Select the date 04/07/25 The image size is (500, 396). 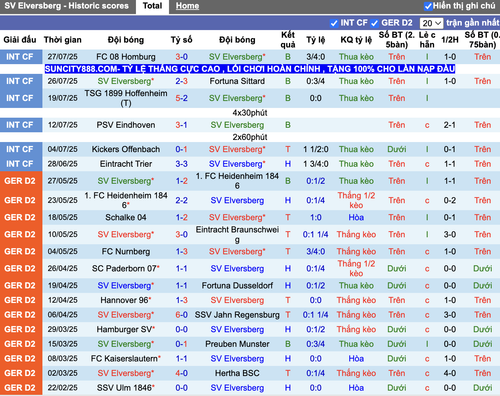pos(62,149)
